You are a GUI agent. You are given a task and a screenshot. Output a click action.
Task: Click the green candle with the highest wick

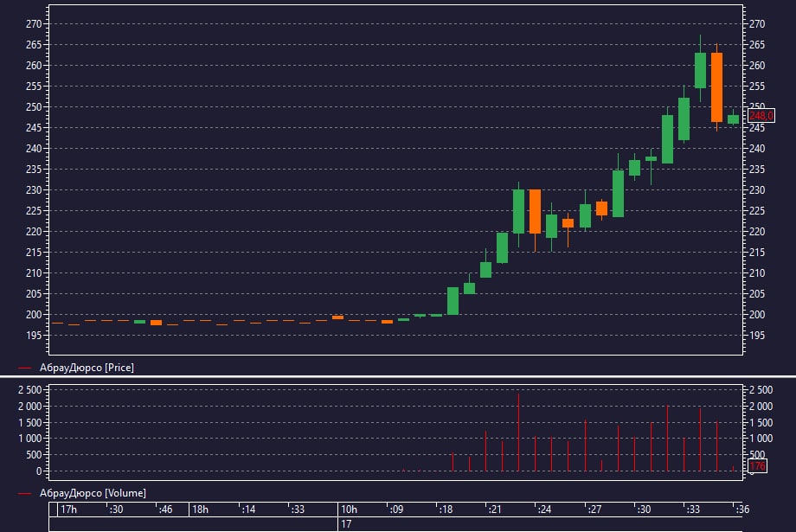700,70
